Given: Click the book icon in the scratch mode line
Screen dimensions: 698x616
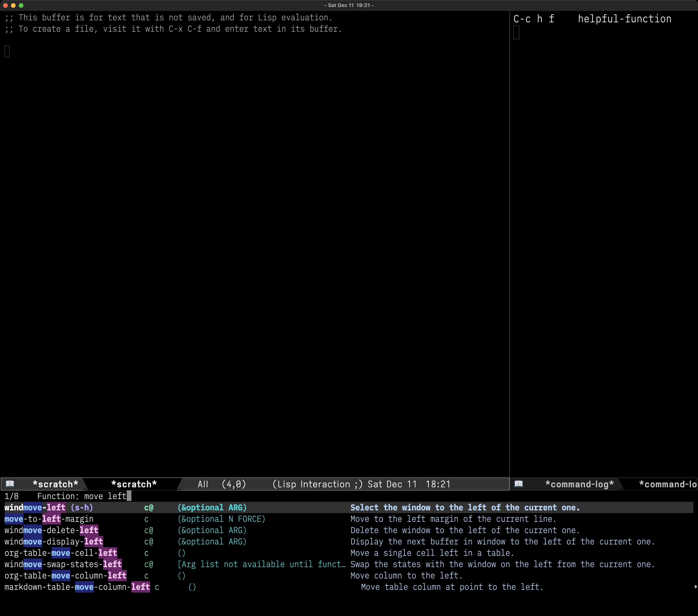Looking at the screenshot, I should tap(10, 484).
